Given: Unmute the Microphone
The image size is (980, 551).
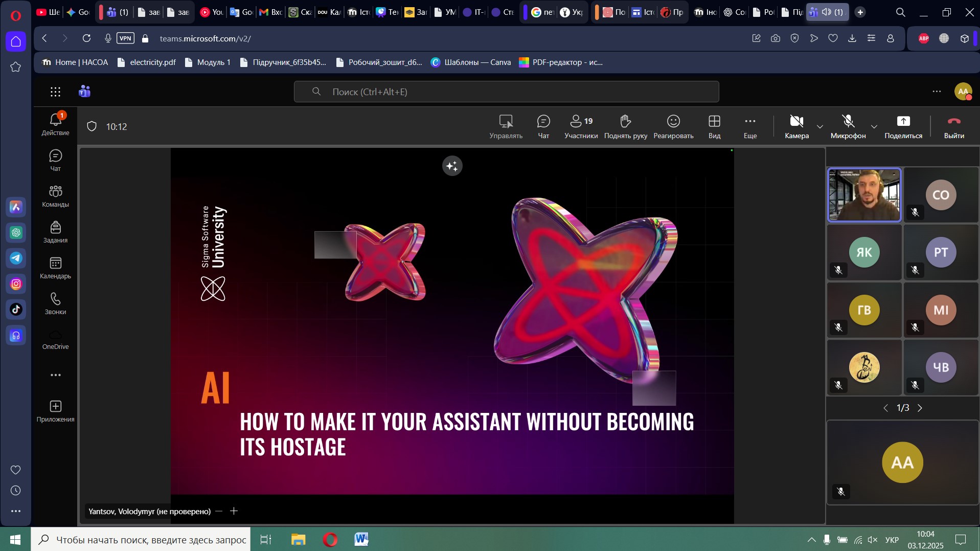Looking at the screenshot, I should (x=848, y=126).
